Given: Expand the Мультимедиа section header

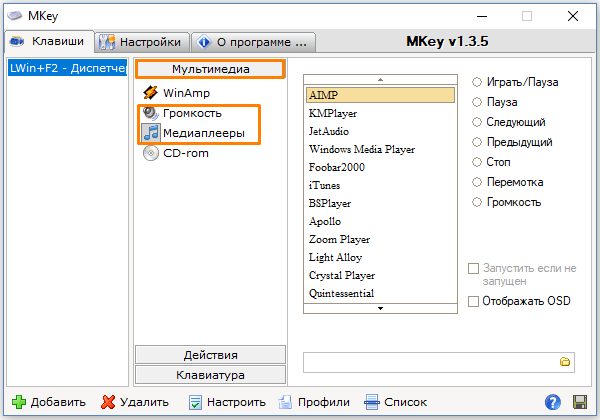Looking at the screenshot, I should tap(210, 69).
